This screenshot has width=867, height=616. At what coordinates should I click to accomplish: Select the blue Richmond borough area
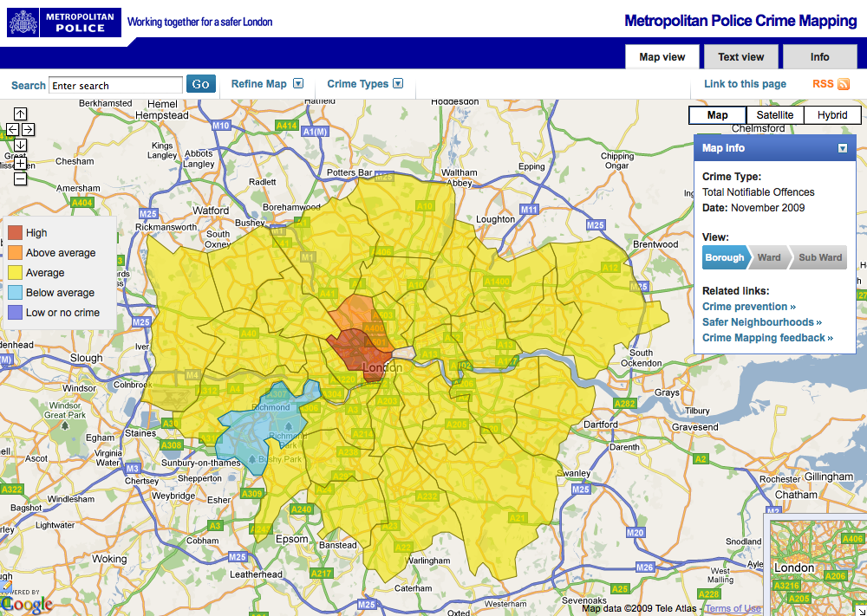point(260,428)
